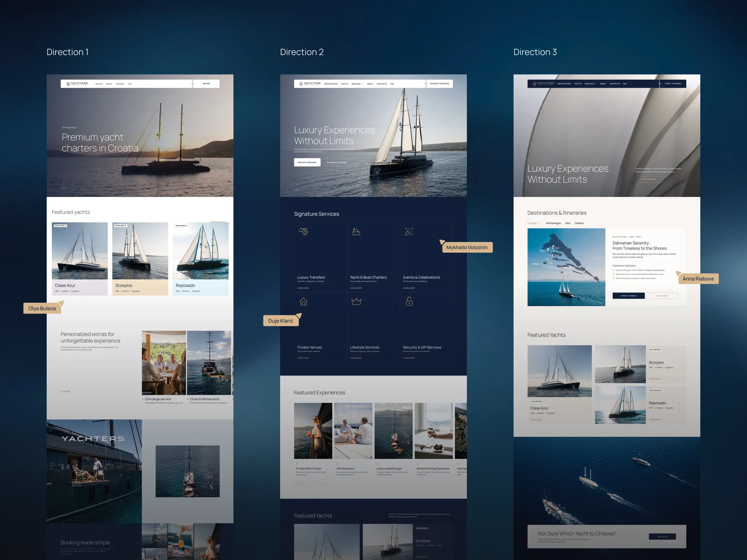Click Learn More under Scorpios in Direction 3
Screen dimensions: 747x560
pos(655,379)
